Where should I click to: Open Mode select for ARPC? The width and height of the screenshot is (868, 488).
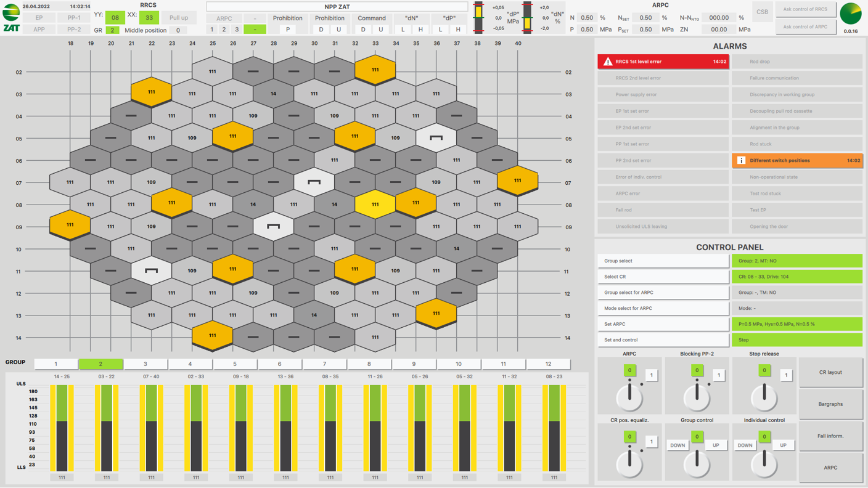click(x=663, y=309)
